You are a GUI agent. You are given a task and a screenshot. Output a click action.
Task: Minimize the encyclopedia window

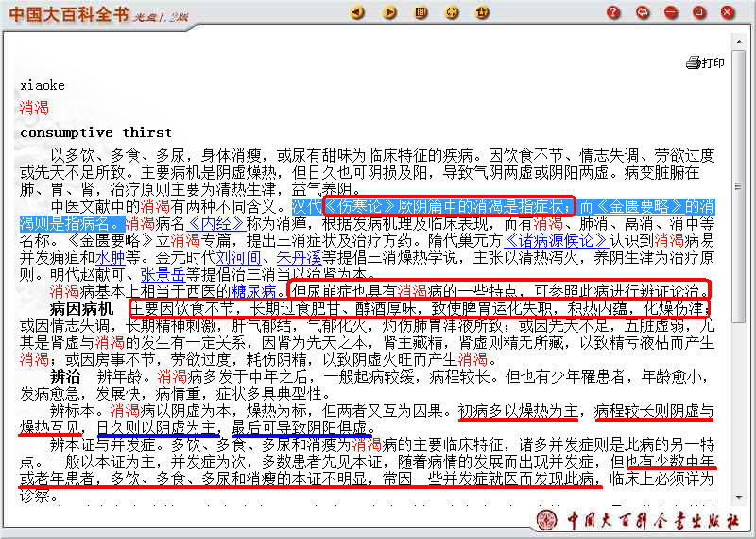point(671,12)
